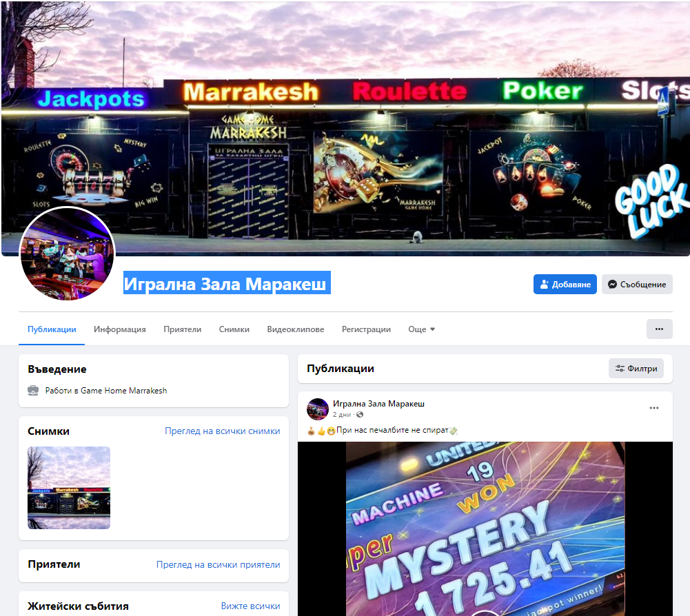The image size is (690, 616).
Task: Send a message via Съобщение button
Action: click(x=637, y=285)
